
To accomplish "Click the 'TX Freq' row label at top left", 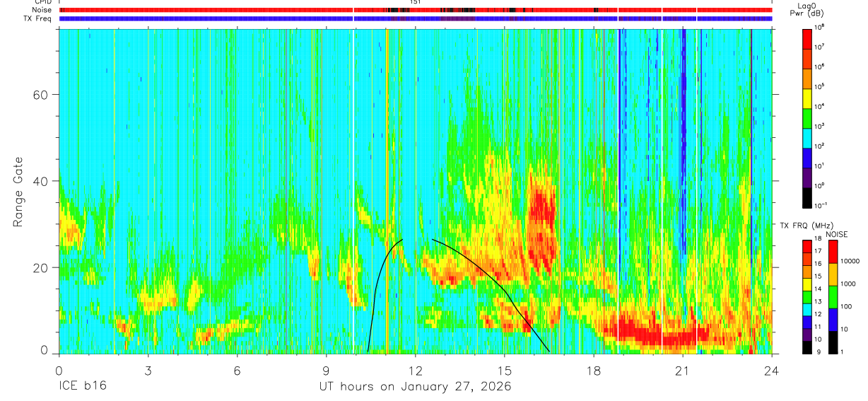I will click(x=37, y=18).
